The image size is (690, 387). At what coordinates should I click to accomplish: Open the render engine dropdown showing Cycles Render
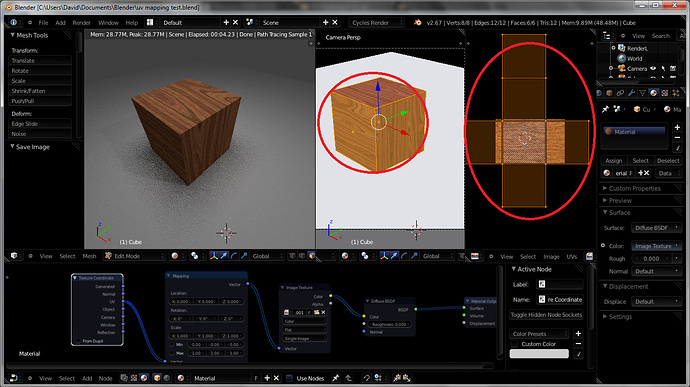(x=376, y=22)
